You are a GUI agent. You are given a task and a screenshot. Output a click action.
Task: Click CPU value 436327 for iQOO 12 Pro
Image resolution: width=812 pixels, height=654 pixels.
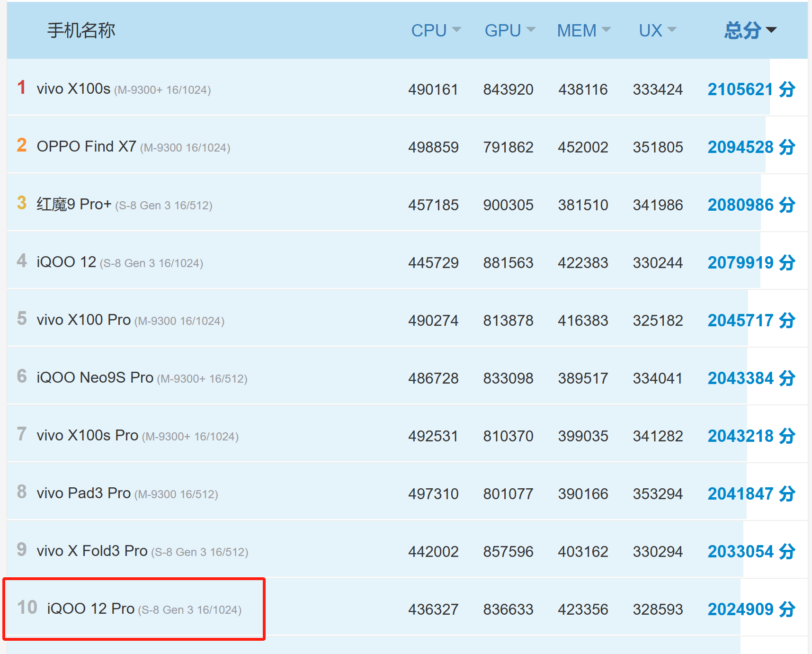point(433,609)
